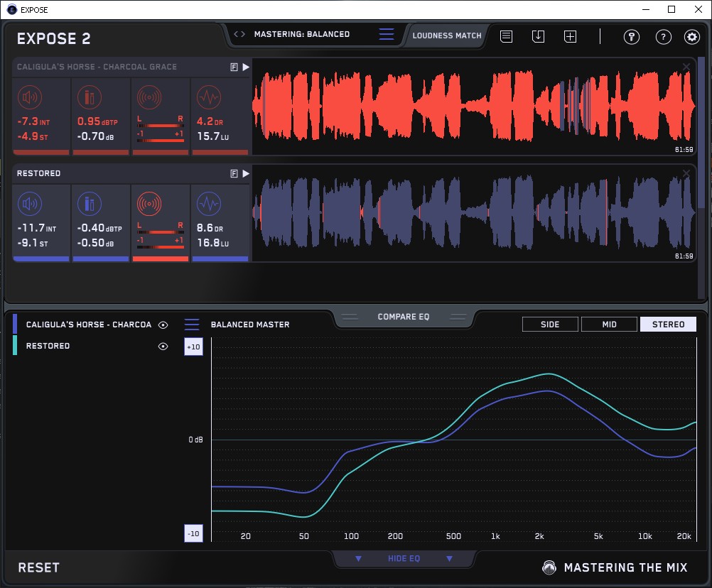Collapse the panel via Hide EQ

click(x=404, y=558)
